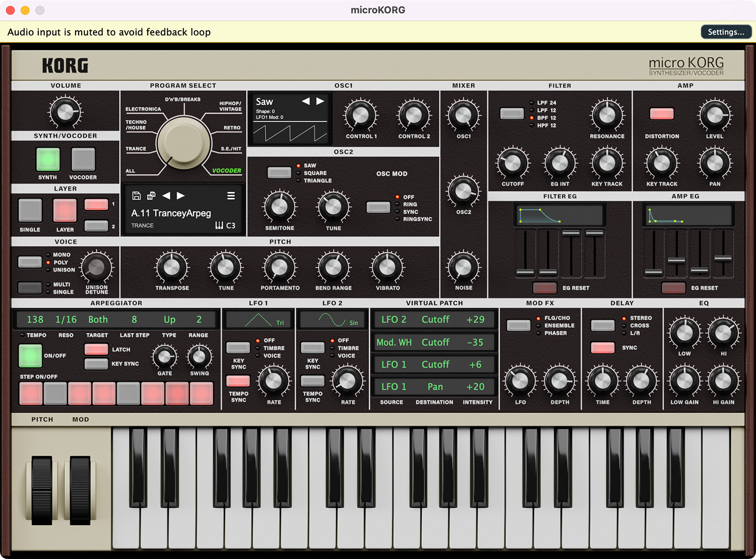Click the save-as copy icon in program display
This screenshot has width=756, height=559.
151,196
